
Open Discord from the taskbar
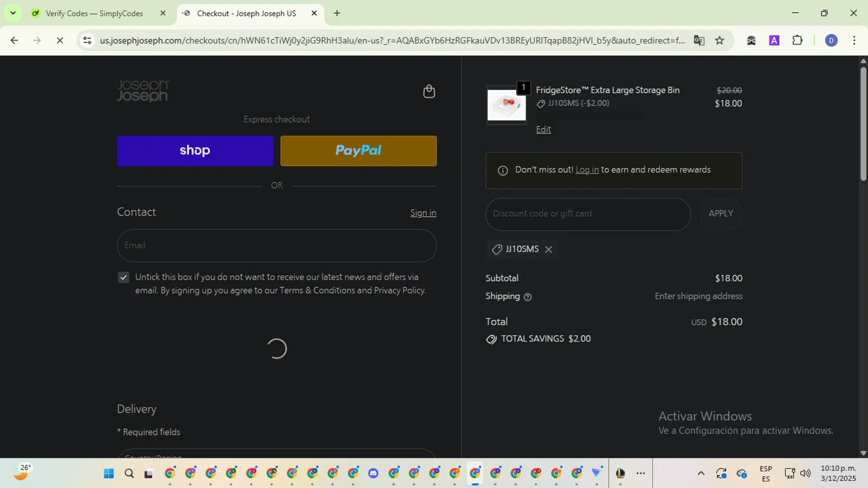click(x=373, y=474)
